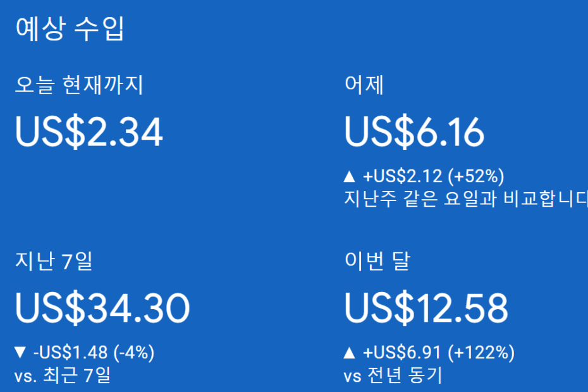Open this month's earnings US$12.58

click(x=426, y=309)
